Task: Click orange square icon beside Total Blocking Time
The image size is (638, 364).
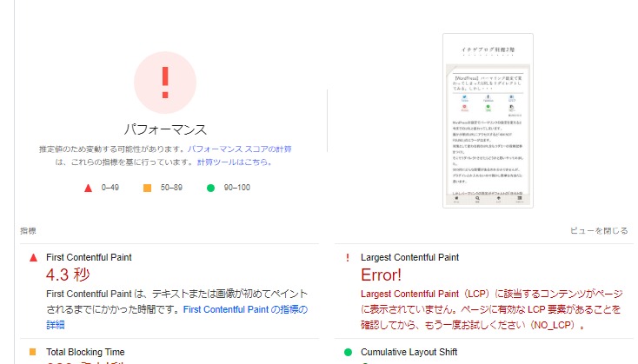Action: tap(33, 352)
